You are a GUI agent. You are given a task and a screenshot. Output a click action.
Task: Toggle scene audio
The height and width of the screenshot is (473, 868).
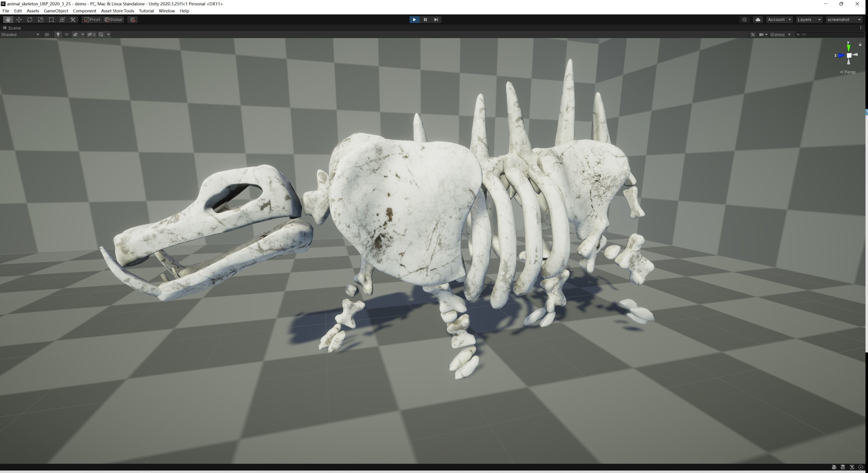[x=67, y=34]
